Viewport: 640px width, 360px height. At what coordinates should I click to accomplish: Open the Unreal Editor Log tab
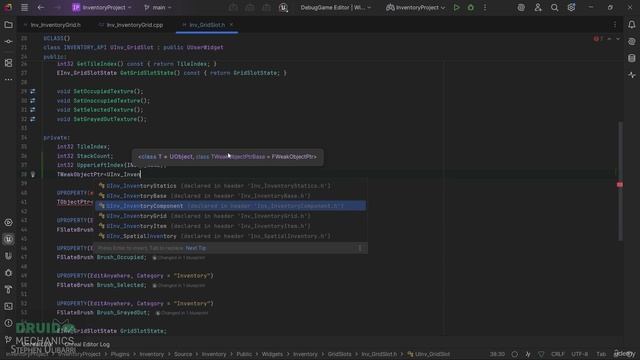[87, 344]
